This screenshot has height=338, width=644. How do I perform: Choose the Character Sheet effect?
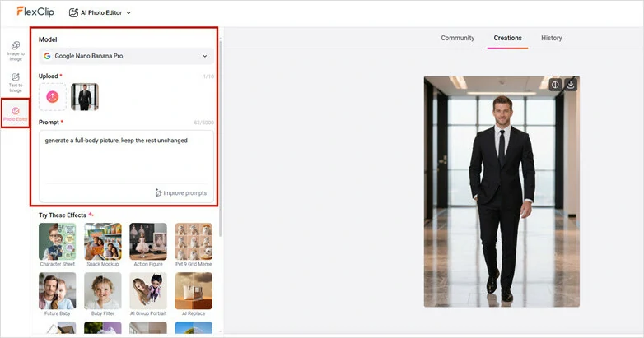(58, 245)
